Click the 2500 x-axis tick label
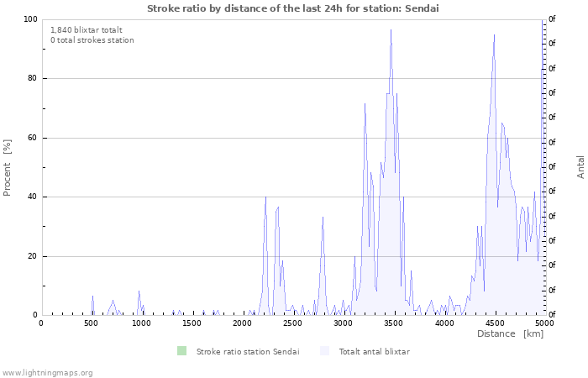The width and height of the screenshot is (588, 378). [292, 323]
